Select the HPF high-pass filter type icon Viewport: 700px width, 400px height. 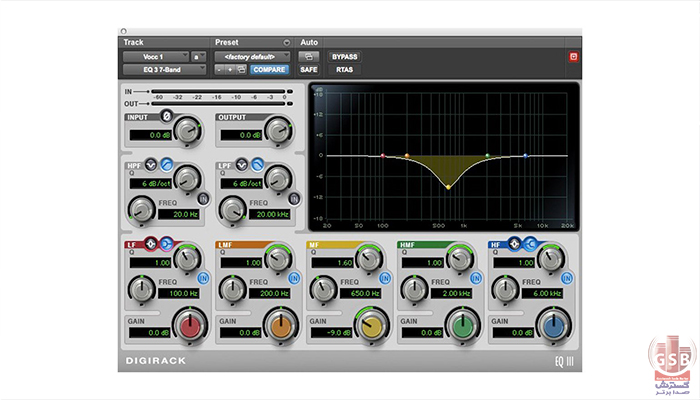tap(166, 163)
